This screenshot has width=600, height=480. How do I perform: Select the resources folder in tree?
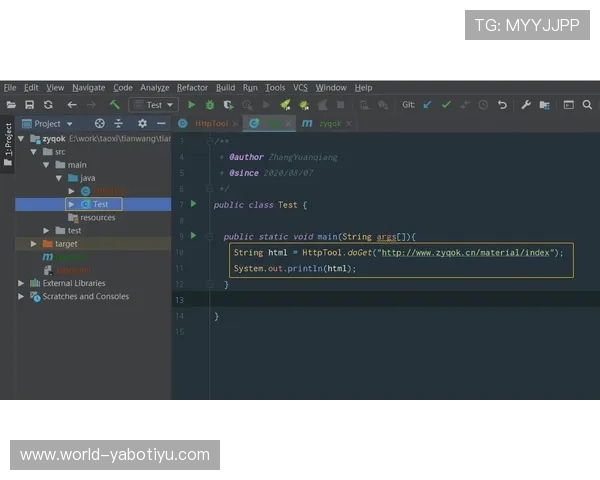coord(97,217)
